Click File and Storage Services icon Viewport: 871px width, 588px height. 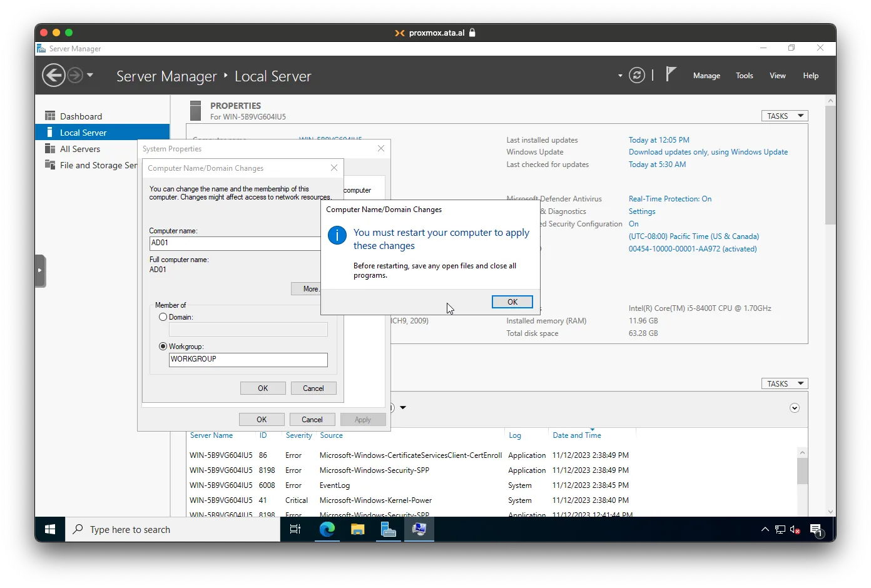[x=50, y=165]
